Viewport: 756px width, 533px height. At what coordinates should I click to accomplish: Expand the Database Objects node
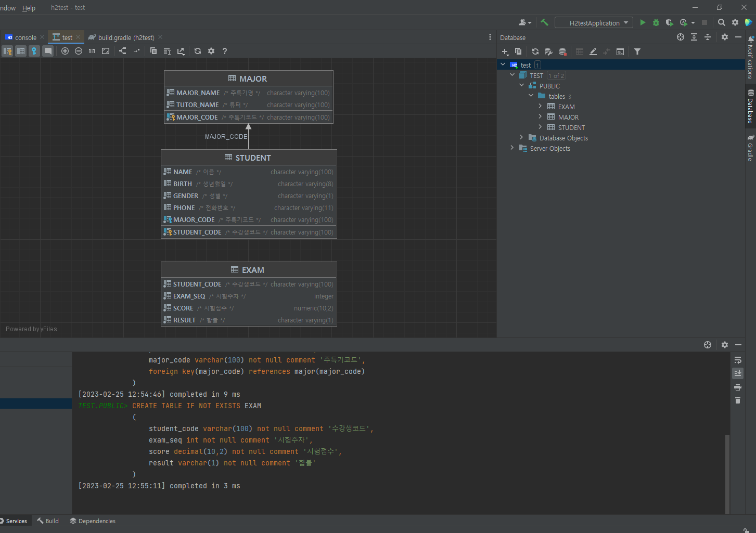(x=521, y=138)
